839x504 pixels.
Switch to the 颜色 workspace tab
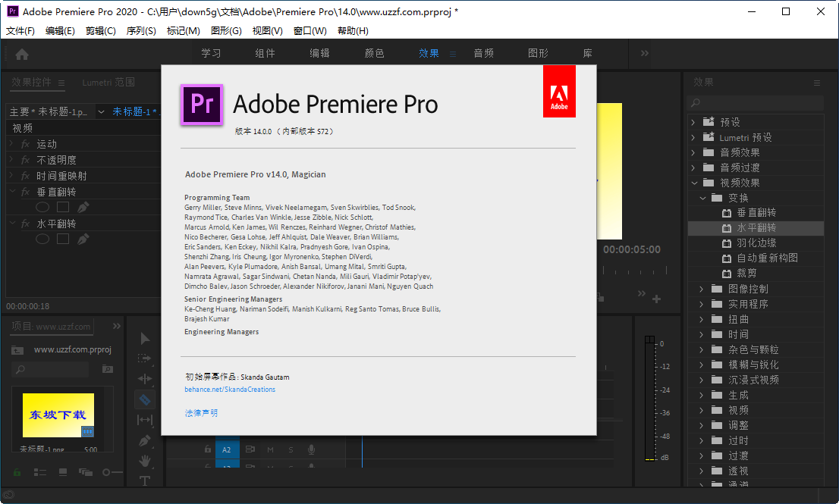click(x=373, y=54)
